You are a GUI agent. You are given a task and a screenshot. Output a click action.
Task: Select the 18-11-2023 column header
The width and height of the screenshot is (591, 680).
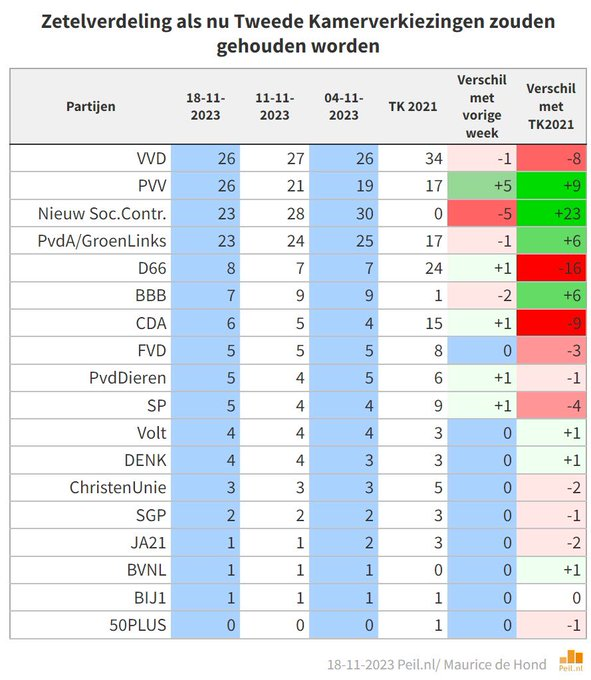pyautogui.click(x=206, y=106)
